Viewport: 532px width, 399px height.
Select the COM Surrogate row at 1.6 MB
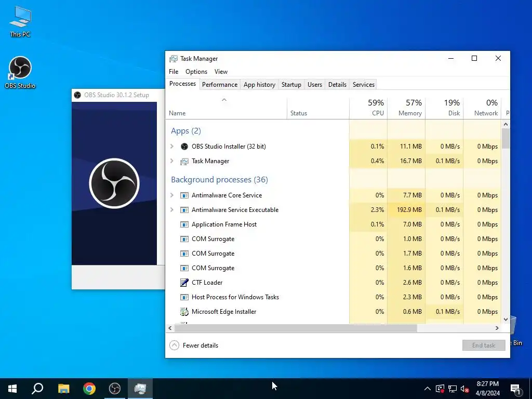tap(333, 268)
